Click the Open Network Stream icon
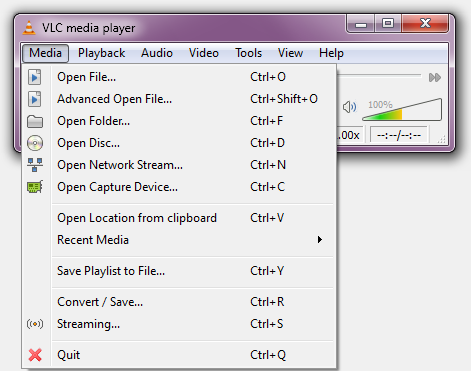 [x=35, y=165]
